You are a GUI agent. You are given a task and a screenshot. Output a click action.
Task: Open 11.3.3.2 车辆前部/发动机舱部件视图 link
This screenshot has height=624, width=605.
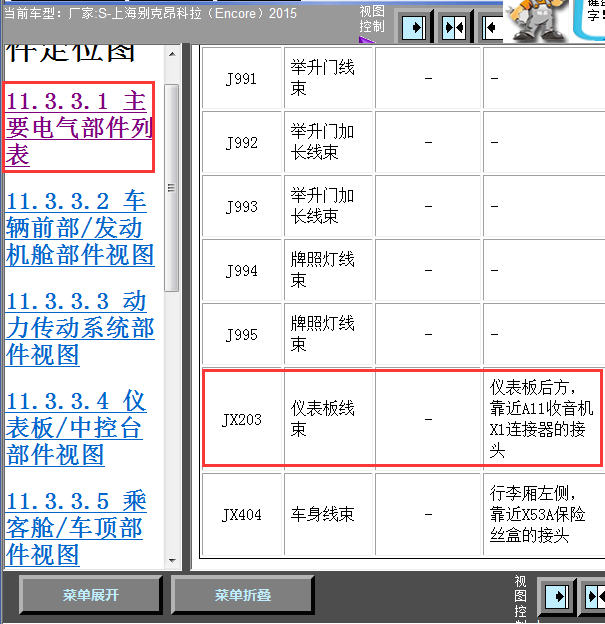80,228
